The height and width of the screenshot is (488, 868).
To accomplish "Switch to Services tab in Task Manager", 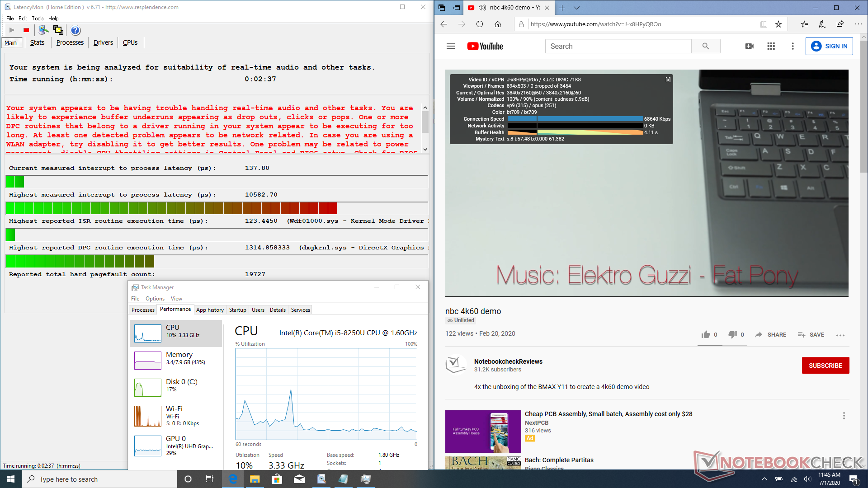I will (x=300, y=310).
